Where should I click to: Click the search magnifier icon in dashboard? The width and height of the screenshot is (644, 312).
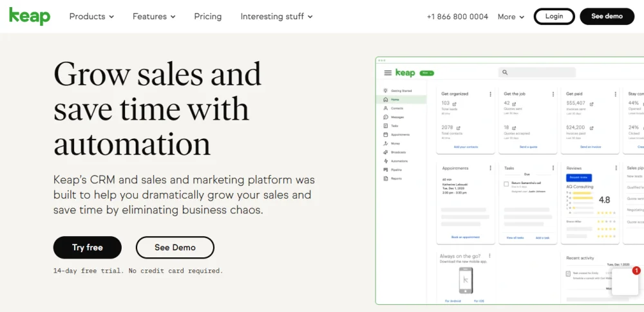(x=505, y=73)
